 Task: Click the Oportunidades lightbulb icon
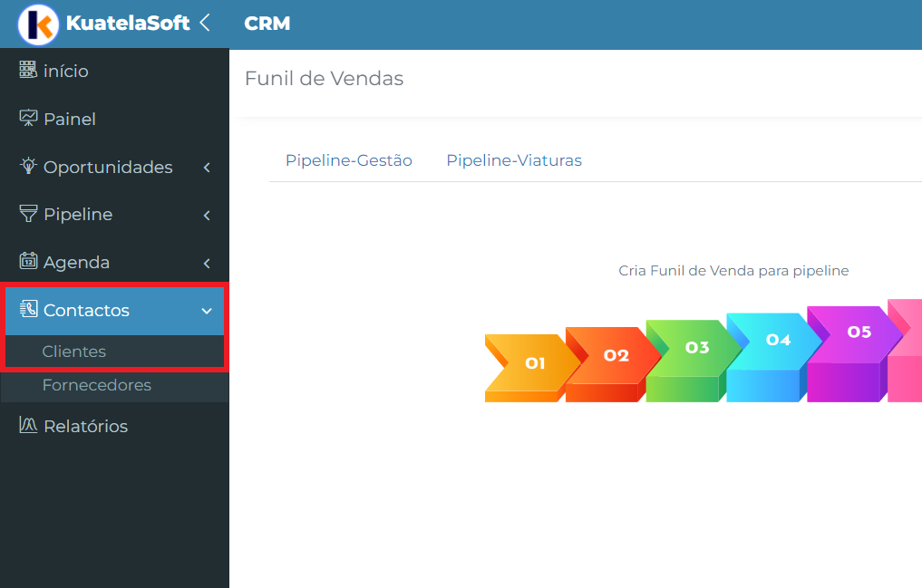click(28, 166)
